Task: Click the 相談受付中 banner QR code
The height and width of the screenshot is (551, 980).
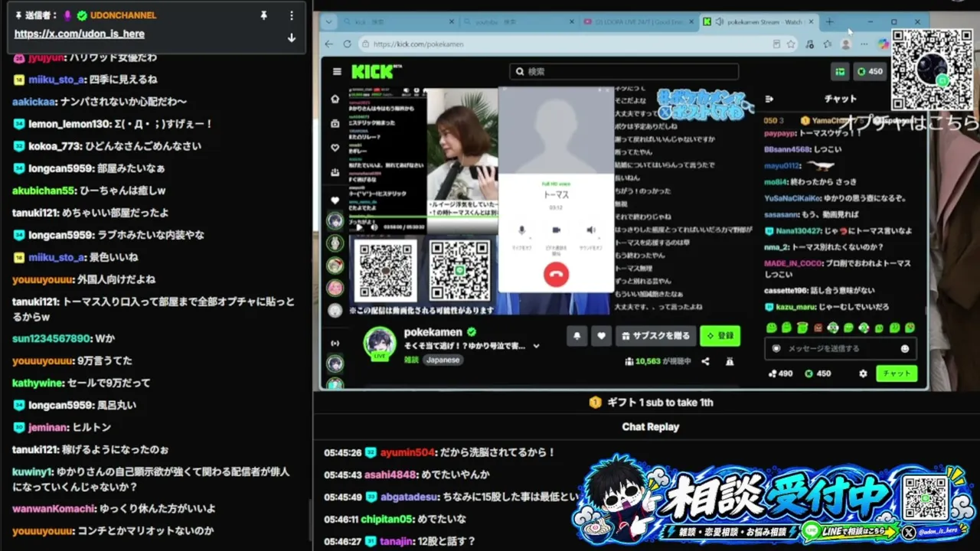Action: pos(926,498)
